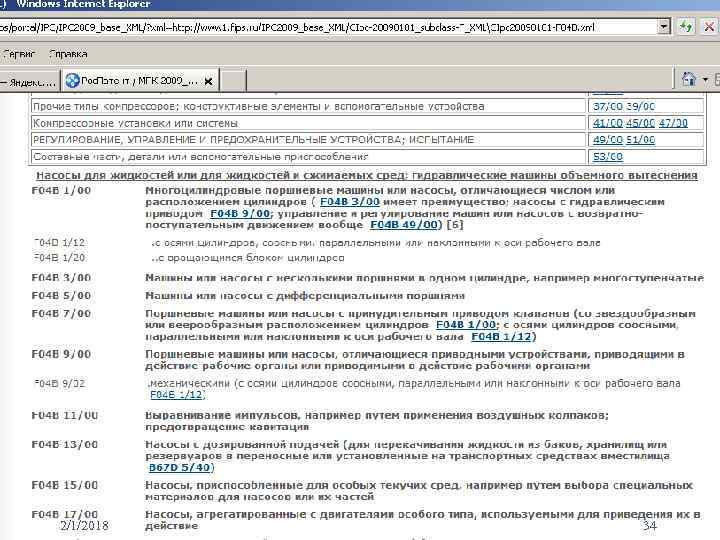Open link 53/00 in the table
Viewport: 720px width, 540px height.
(x=608, y=157)
